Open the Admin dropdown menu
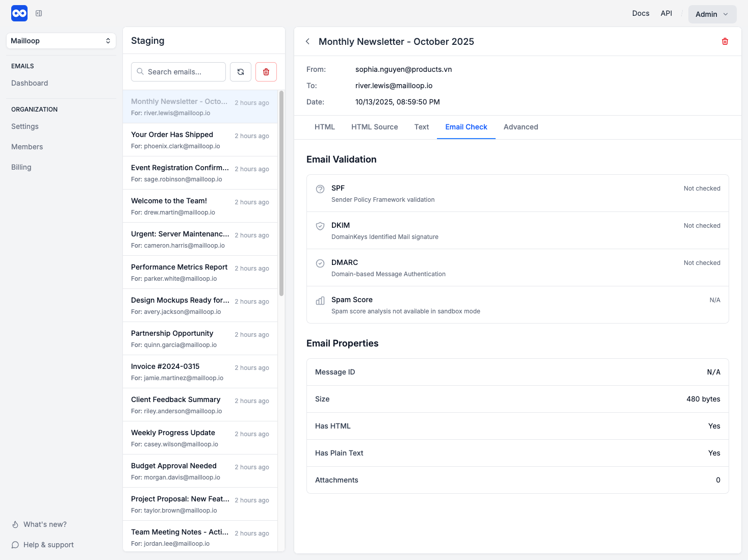 pos(712,14)
